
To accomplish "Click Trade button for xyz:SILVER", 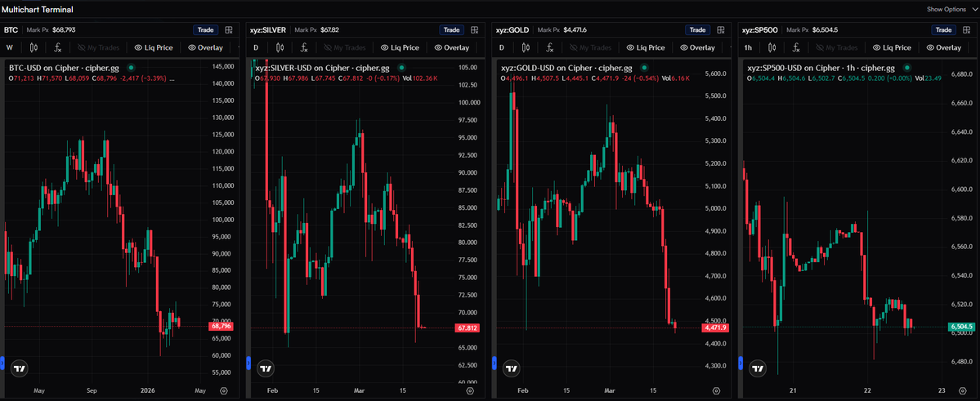I will click(451, 30).
